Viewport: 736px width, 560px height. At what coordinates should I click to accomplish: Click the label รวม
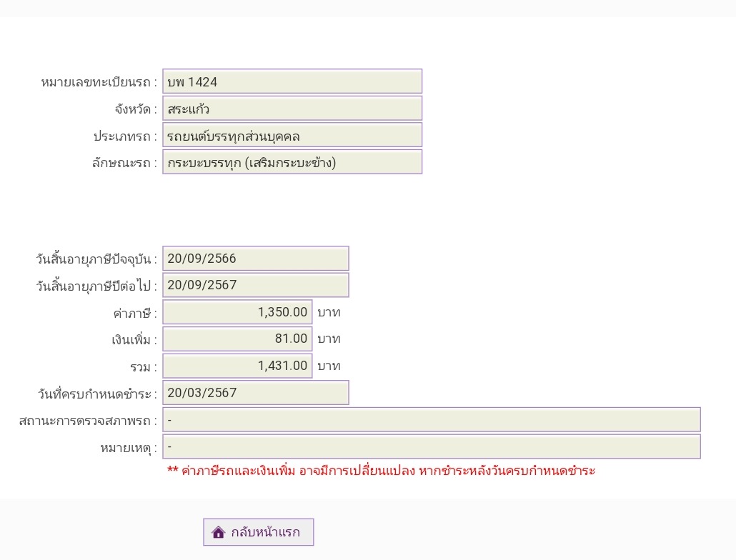click(143, 366)
